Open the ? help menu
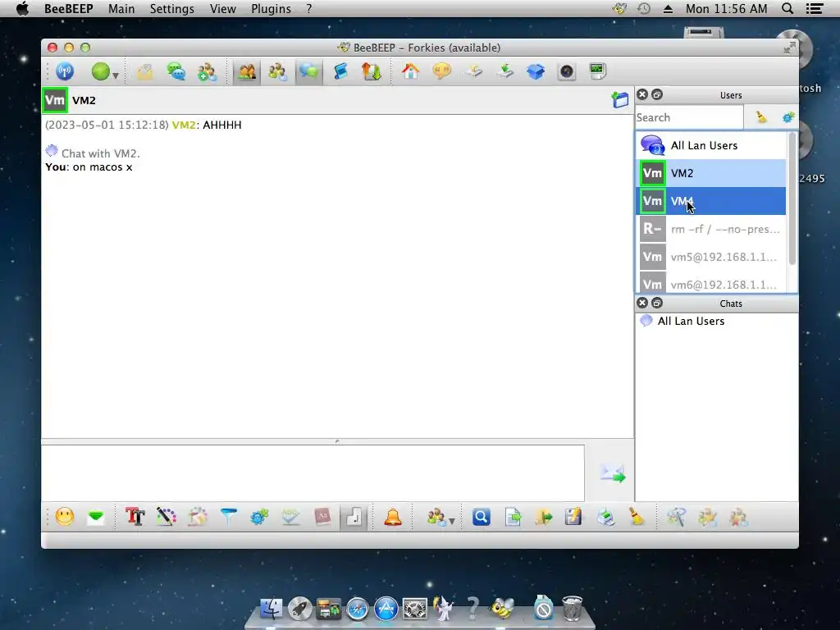 [309, 8]
